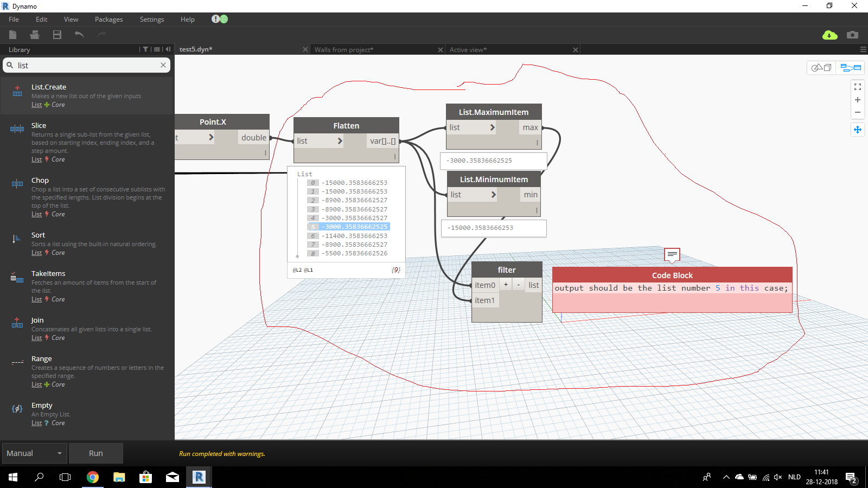The width and height of the screenshot is (868, 488).
Task: Expand the chevron on the List.MaximumItem list port
Action: (493, 127)
